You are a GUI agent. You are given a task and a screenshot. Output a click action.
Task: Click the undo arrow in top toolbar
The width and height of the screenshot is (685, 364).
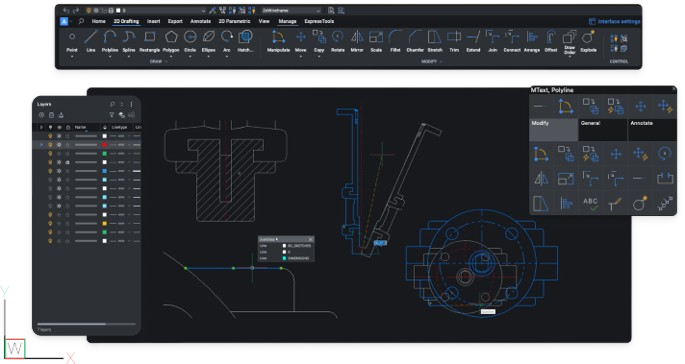click(x=66, y=10)
